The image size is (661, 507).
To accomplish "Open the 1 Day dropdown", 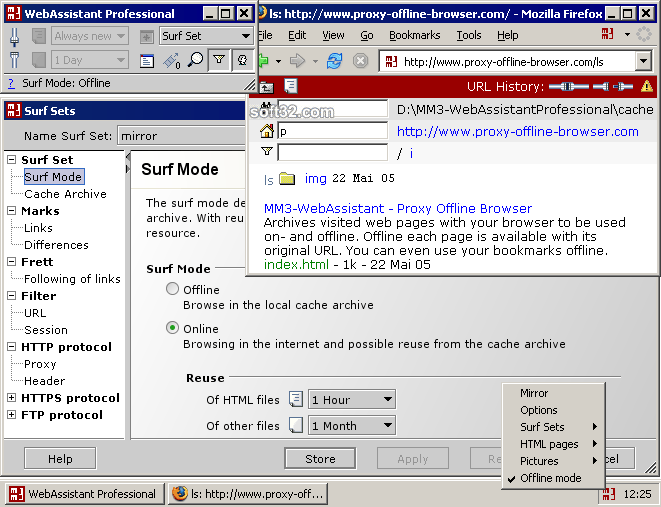I will (x=89, y=60).
